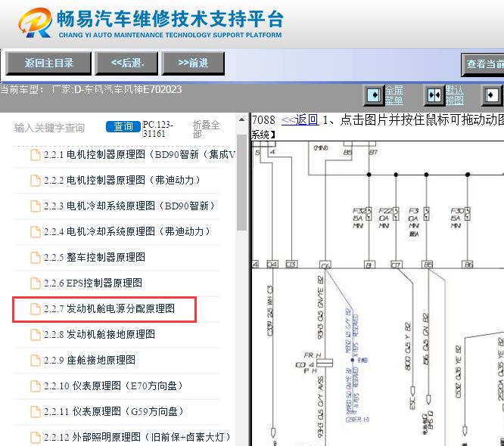504x446 pixels.
Task: Click document icon beside 2.2.8
Action: click(36, 335)
